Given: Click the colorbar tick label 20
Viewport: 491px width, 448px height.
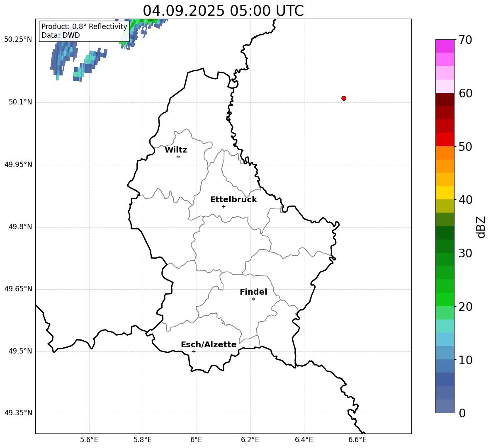Looking at the screenshot, I should tap(465, 307).
